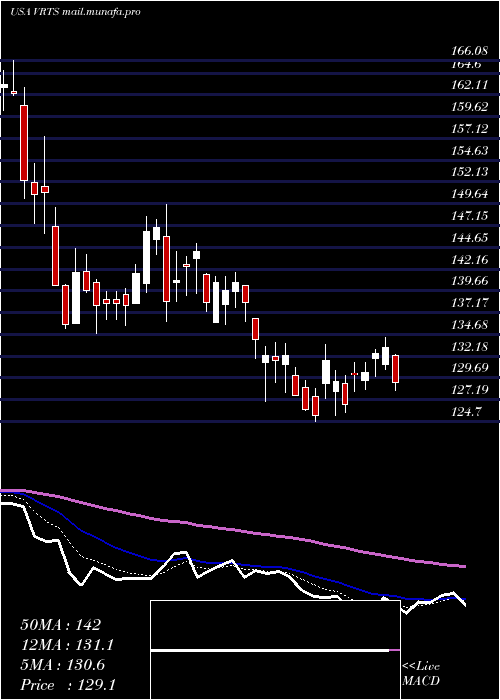Select the 144.65 price level label
The image size is (500, 700).
[x=469, y=238]
